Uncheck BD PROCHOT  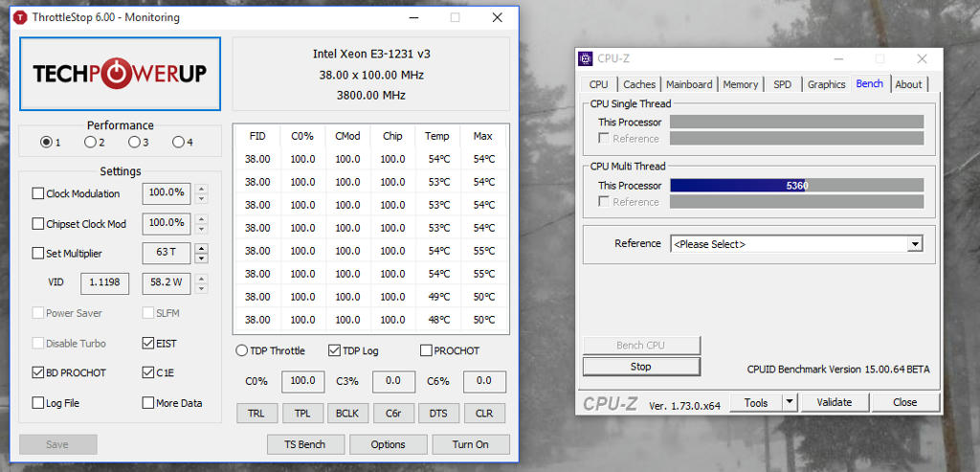click(x=38, y=372)
